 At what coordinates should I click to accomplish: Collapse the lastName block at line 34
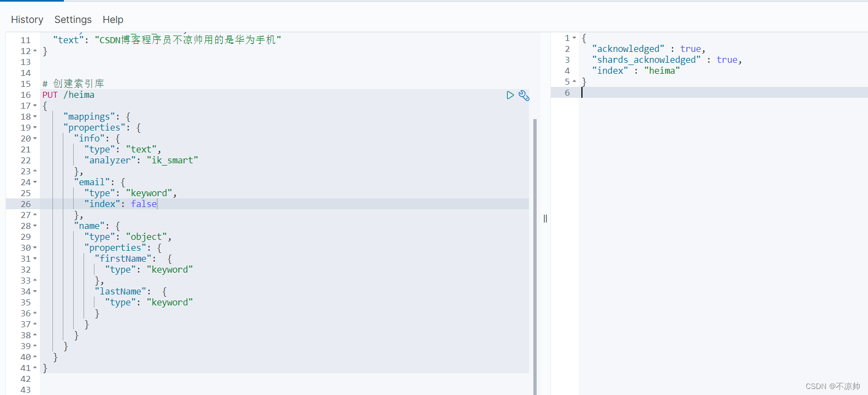[x=35, y=291]
